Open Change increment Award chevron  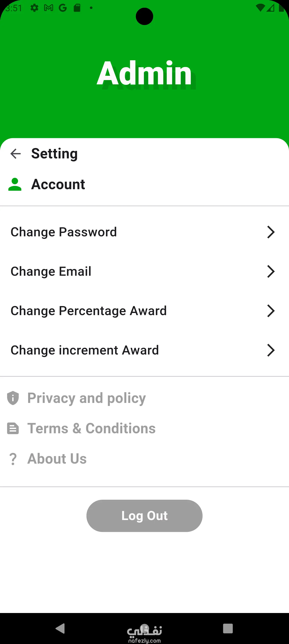tap(271, 350)
